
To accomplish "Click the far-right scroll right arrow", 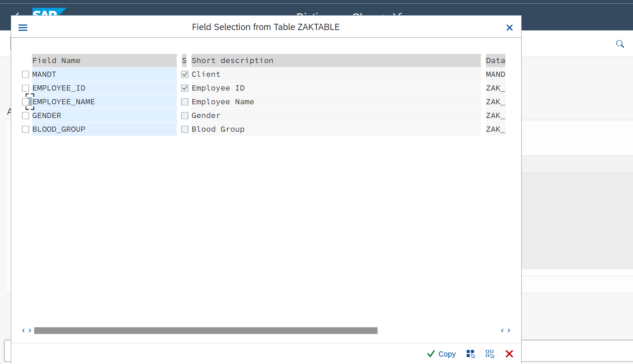I will point(509,331).
